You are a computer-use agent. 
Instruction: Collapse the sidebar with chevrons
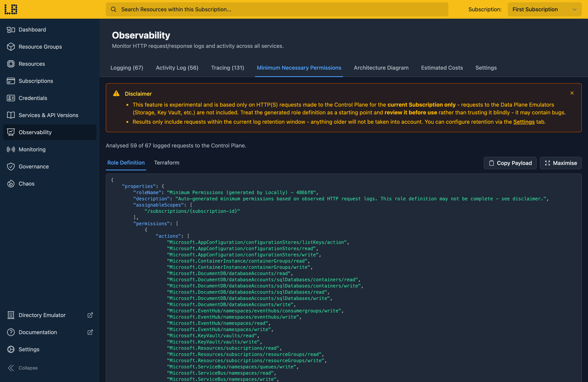[x=11, y=368]
